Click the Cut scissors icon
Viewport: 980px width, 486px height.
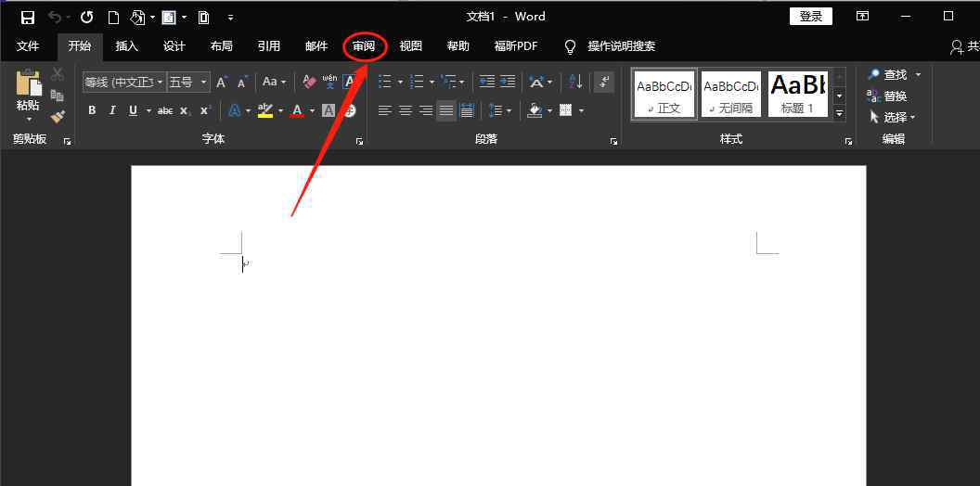pos(58,74)
